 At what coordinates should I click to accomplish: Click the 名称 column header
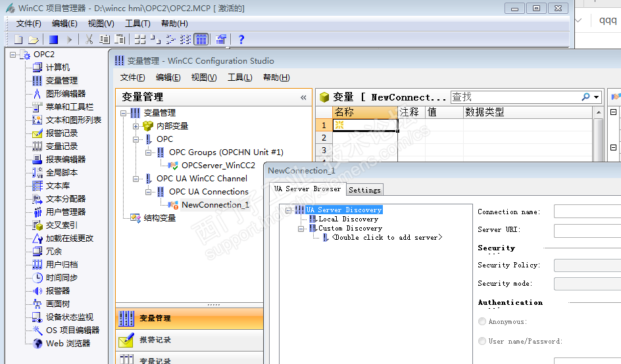coord(364,112)
